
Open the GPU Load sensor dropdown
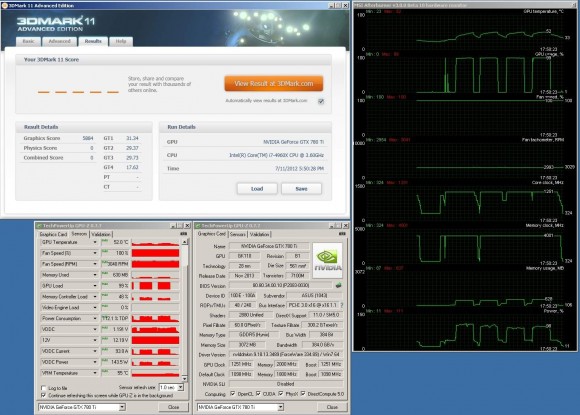[x=95, y=286]
